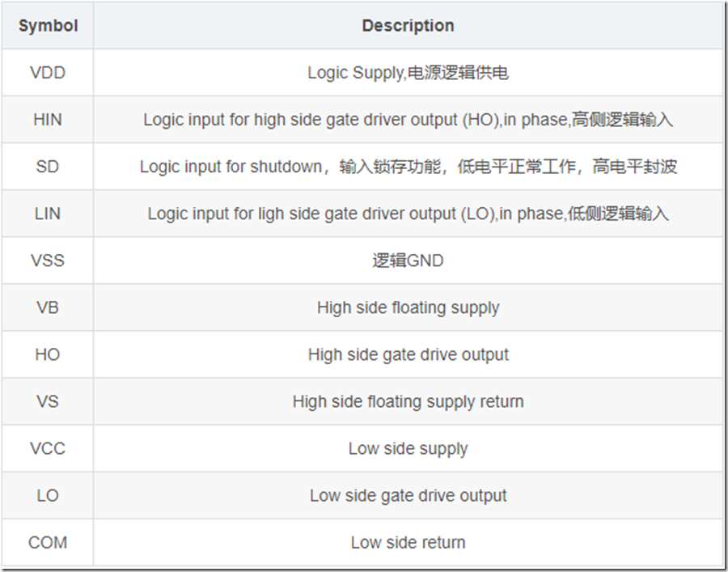The image size is (728, 572).
Task: Select the VSS symbol cell
Action: [x=48, y=261]
